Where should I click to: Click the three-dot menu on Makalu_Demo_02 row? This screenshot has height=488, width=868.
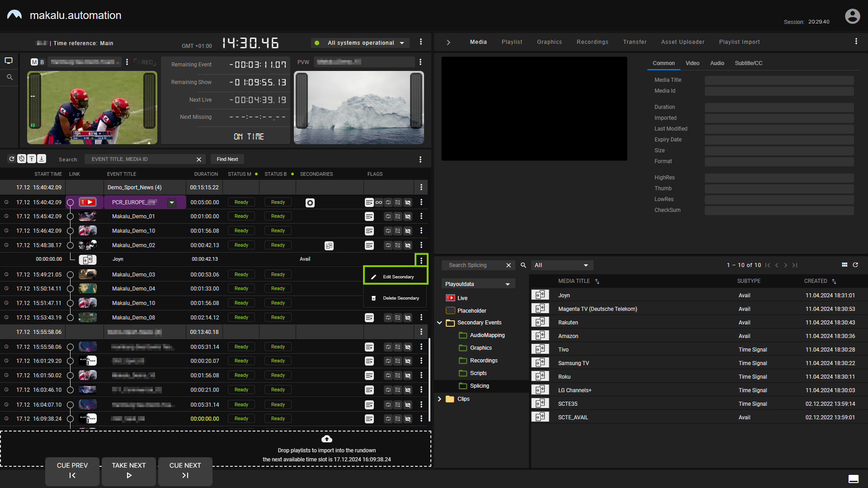pos(421,245)
